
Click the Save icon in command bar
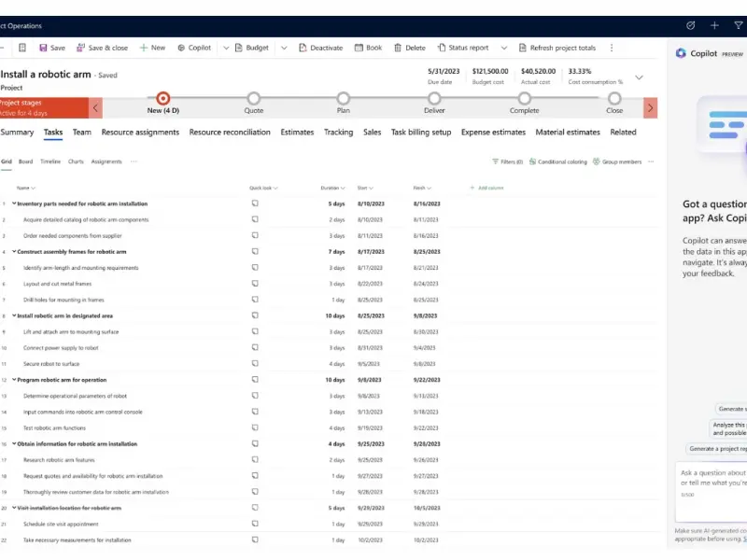[43, 48]
